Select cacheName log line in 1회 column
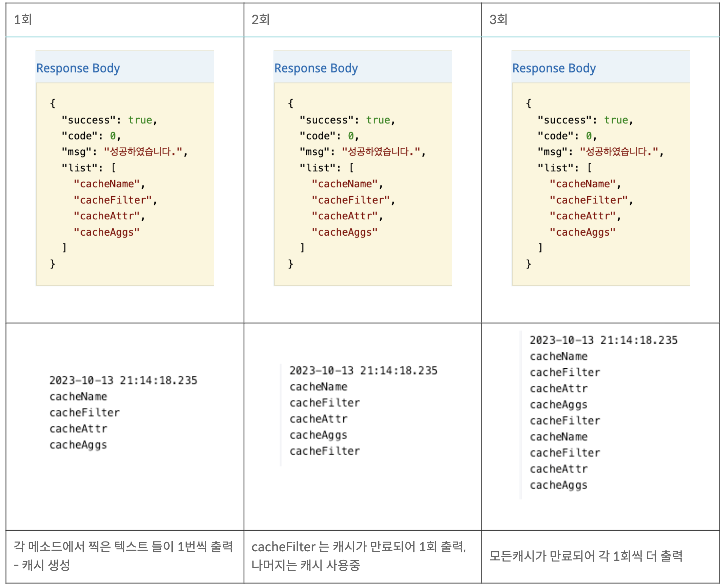 point(78,397)
